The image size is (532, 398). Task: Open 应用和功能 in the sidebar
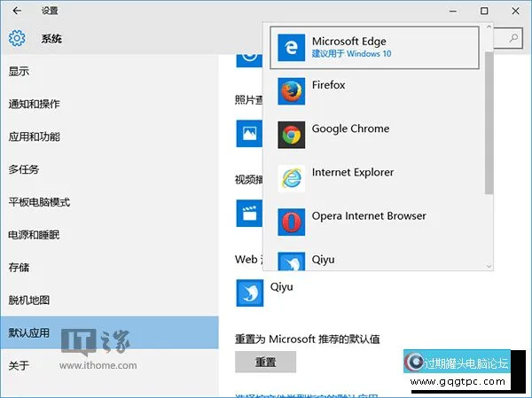(34, 137)
